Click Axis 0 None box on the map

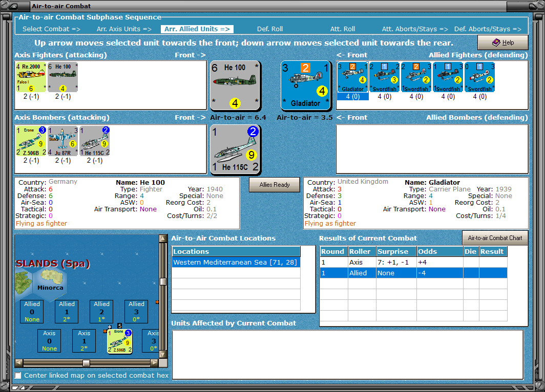49,341
